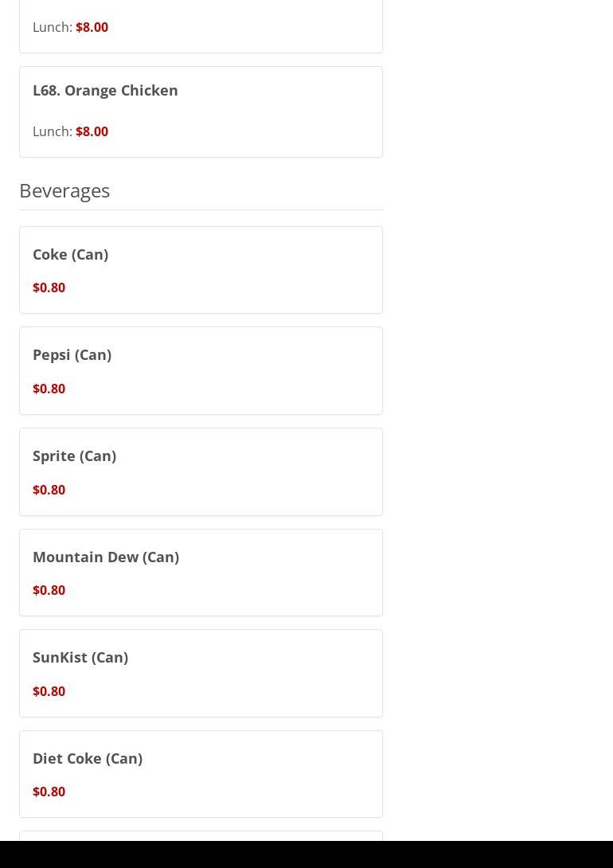Click the $0.80 price under SunKist (Can)
The height and width of the screenshot is (868, 613).
tap(49, 691)
